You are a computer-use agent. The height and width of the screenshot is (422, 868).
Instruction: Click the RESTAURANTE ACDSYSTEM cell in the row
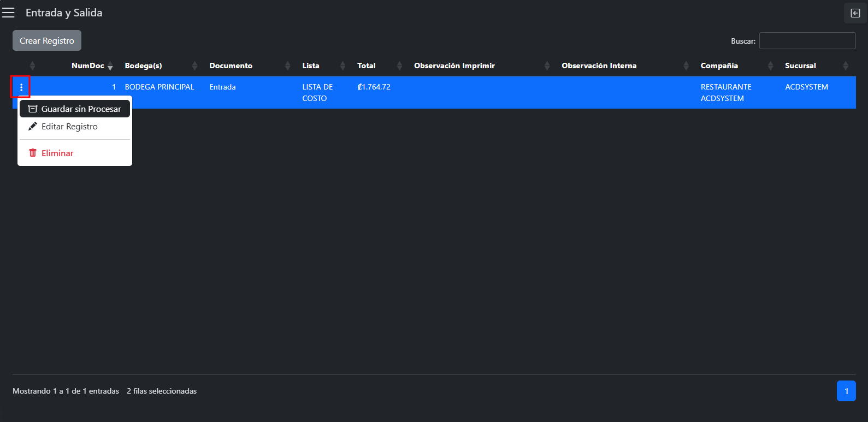point(725,92)
